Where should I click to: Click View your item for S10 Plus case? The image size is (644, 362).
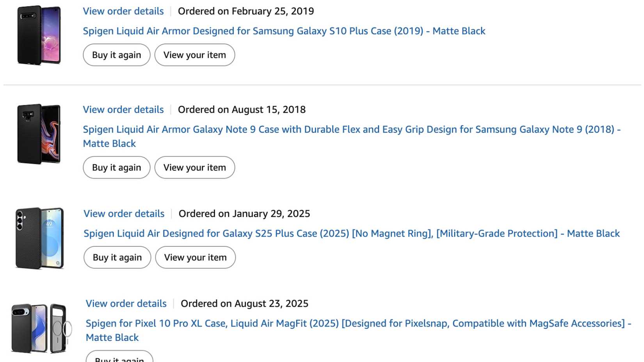click(x=194, y=55)
